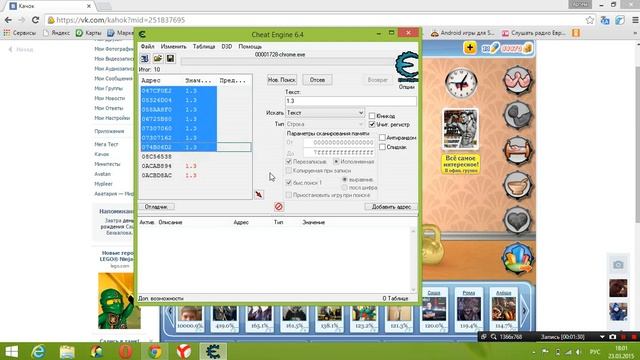Click the address table scrollbar in Cheat Engine
The image size is (640, 360).
point(413,260)
